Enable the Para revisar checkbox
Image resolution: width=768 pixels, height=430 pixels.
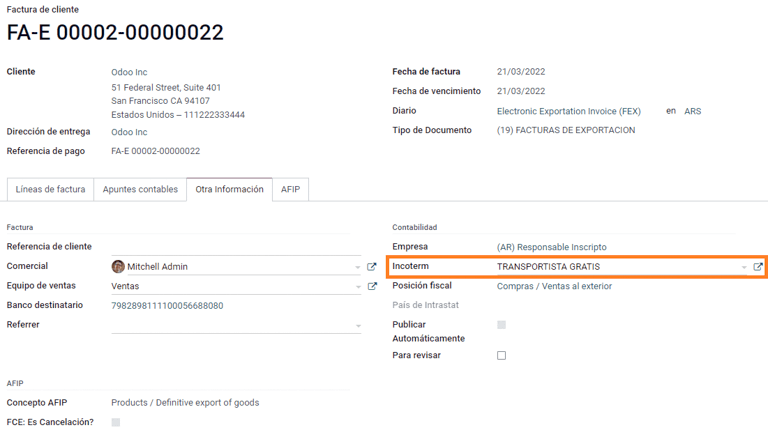click(501, 356)
